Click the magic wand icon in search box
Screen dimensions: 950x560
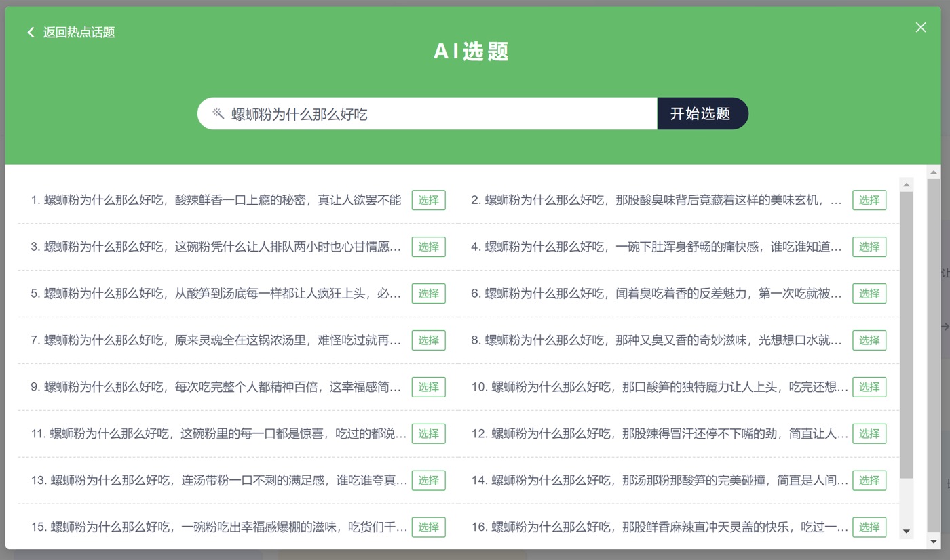pos(218,113)
